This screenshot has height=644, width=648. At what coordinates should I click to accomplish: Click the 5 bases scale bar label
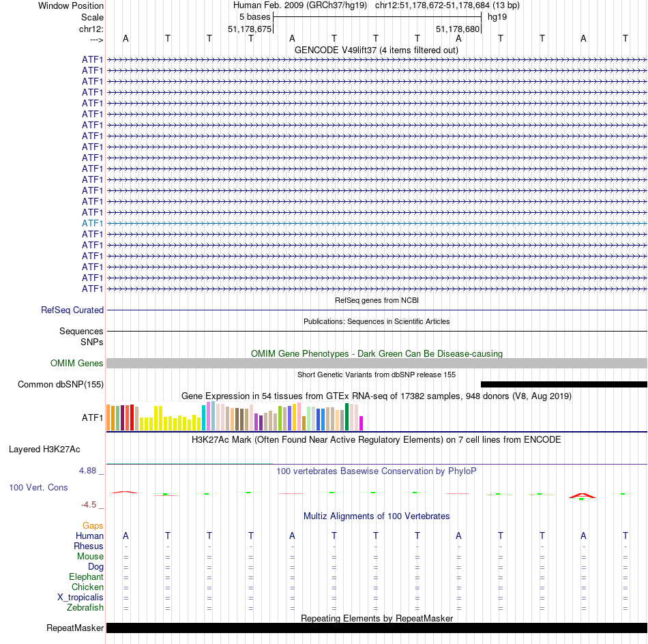254,17
